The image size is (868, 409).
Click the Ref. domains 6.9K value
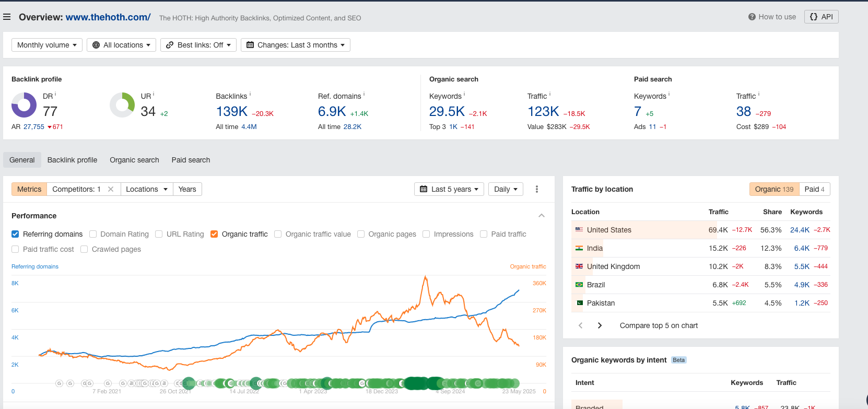[x=332, y=111]
